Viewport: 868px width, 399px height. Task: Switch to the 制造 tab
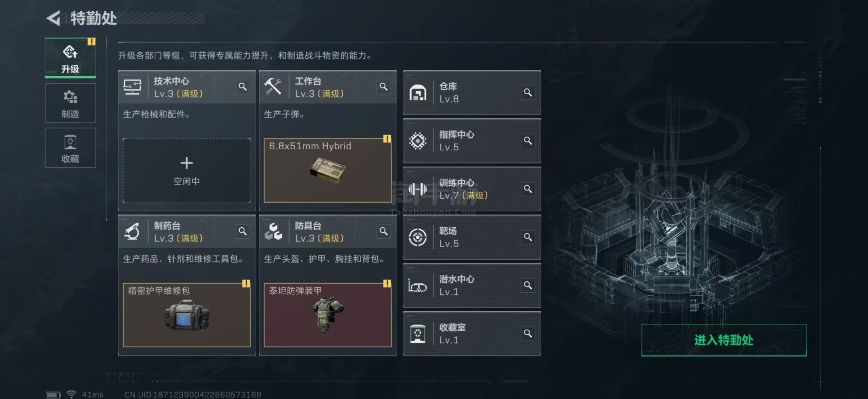click(71, 103)
